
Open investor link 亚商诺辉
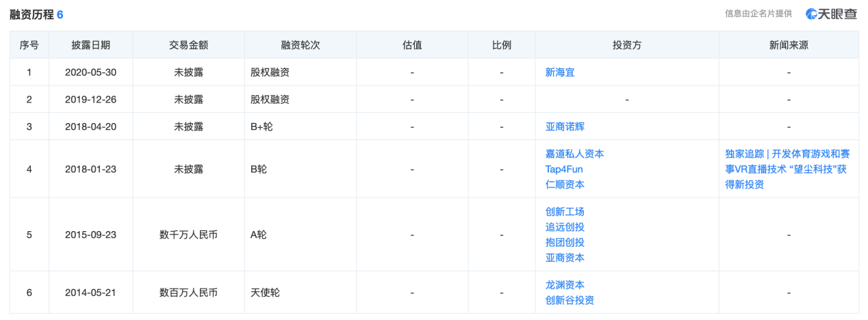pyautogui.click(x=565, y=126)
